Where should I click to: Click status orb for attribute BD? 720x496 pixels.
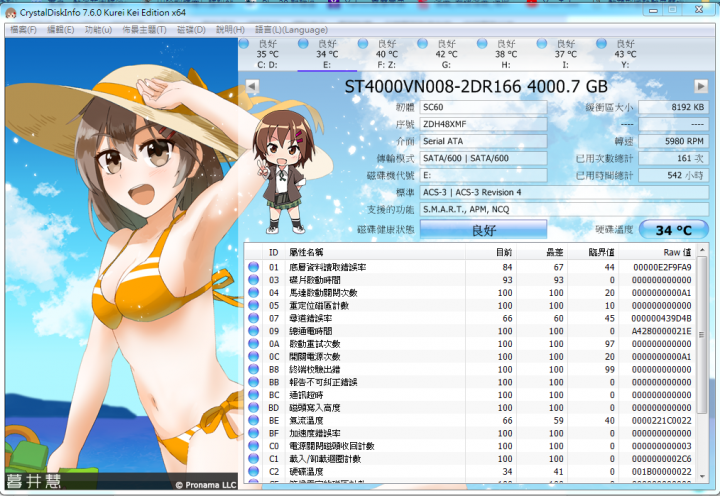point(253,407)
